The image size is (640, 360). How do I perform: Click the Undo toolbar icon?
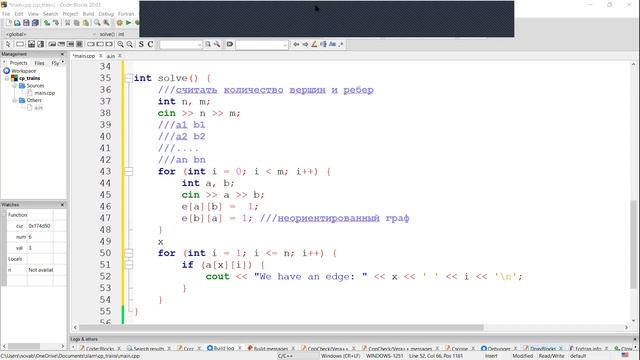pos(47,23)
